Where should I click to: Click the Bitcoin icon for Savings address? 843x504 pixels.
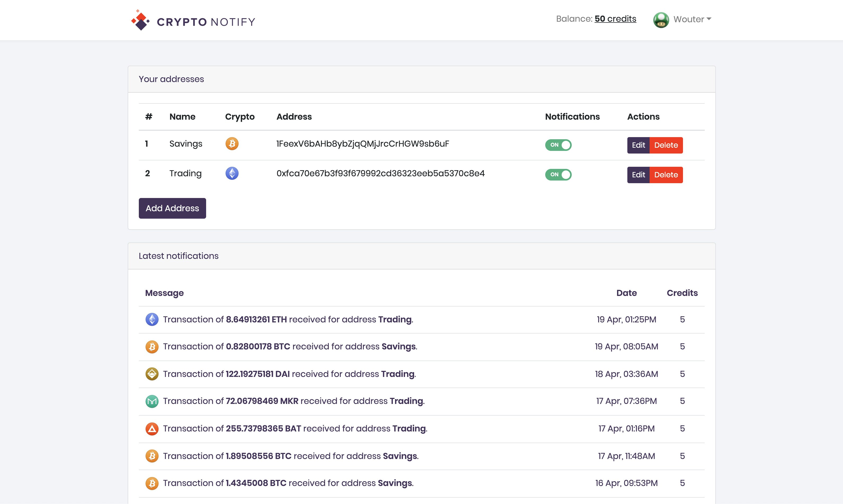(232, 144)
